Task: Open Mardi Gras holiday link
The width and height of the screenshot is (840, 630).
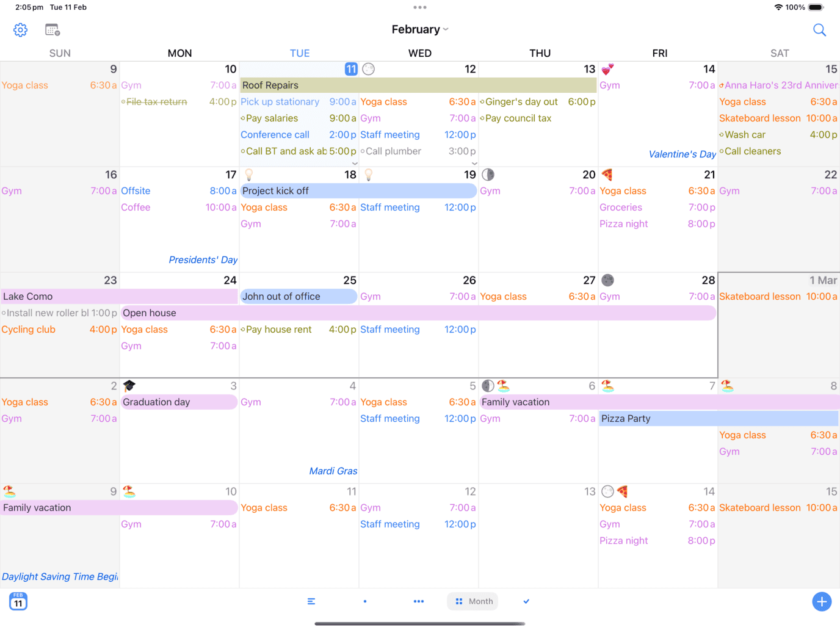Action: click(x=333, y=471)
